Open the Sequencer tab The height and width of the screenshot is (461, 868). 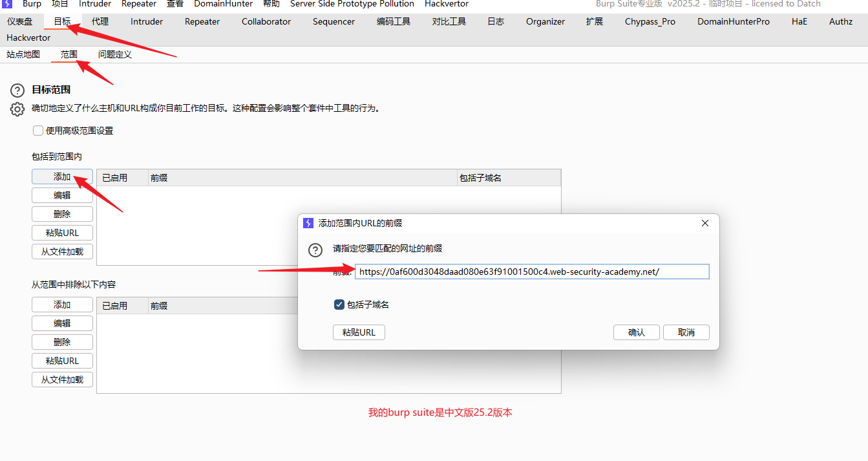click(334, 21)
